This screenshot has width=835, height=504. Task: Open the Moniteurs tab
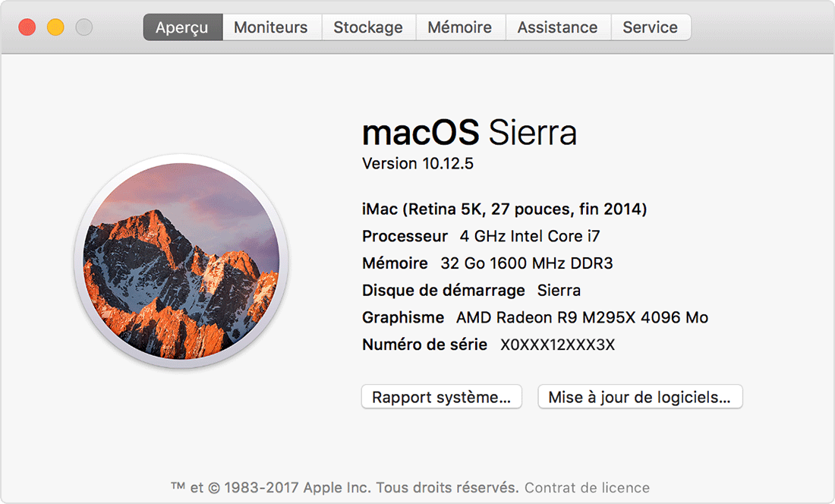[271, 27]
